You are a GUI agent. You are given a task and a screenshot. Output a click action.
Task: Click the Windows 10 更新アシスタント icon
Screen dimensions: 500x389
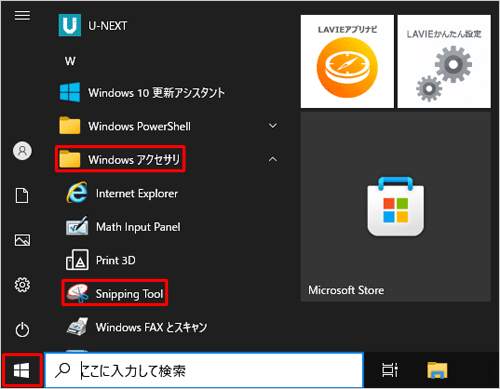70,92
